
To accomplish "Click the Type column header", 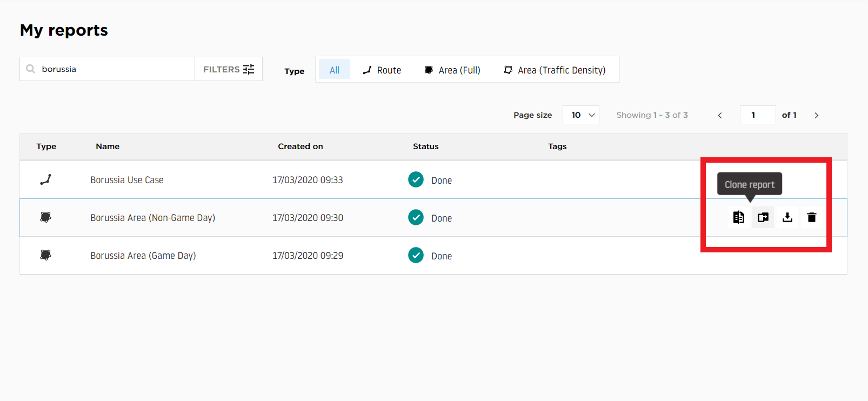I will click(46, 146).
